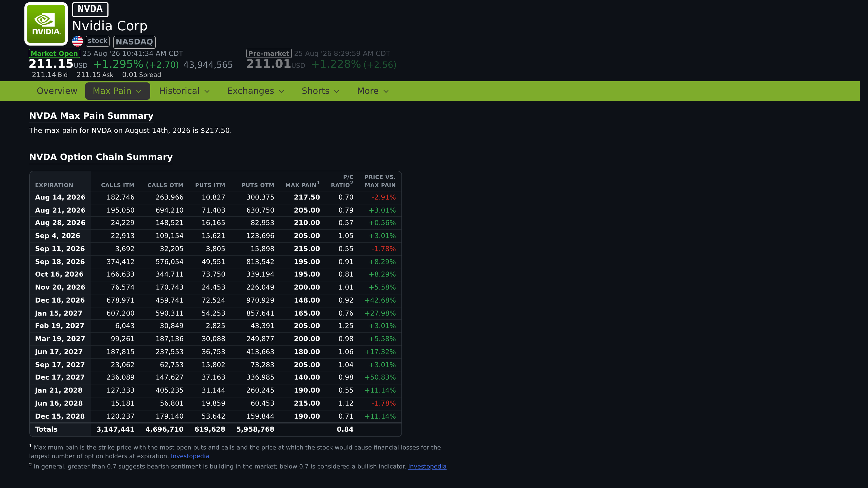Click the 211.15 current price

pyautogui.click(x=51, y=64)
